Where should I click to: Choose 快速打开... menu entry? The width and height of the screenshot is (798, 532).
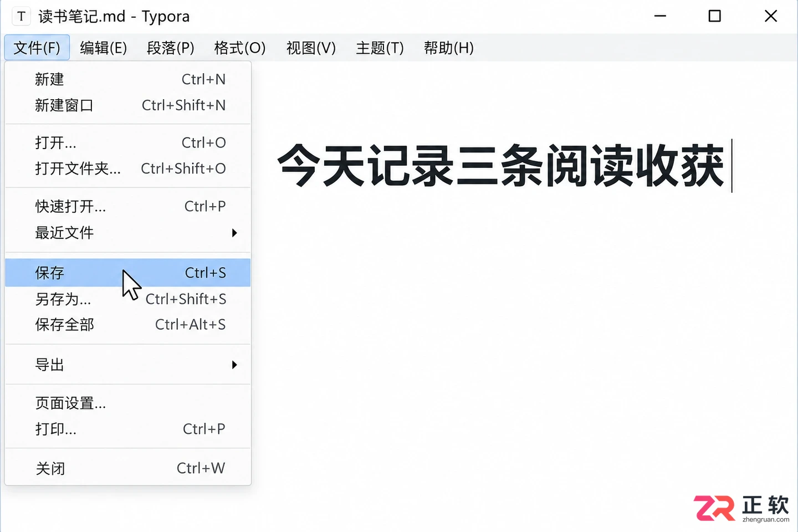(128, 206)
